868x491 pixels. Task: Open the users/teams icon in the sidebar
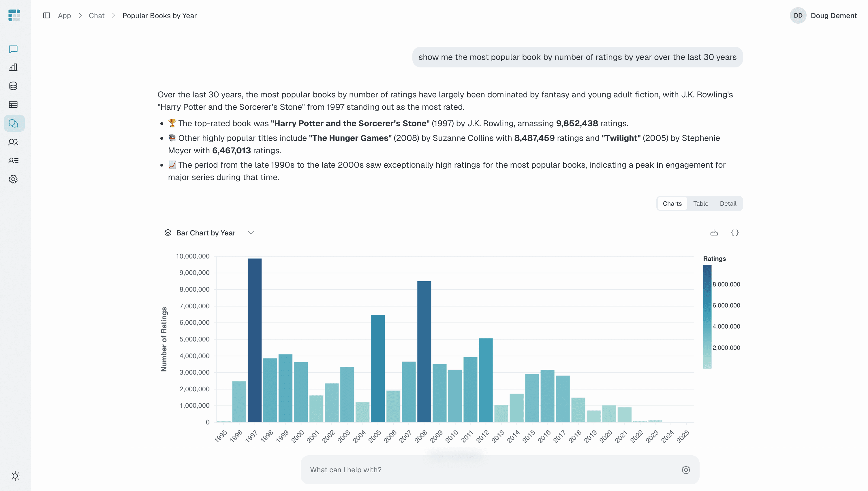click(14, 142)
